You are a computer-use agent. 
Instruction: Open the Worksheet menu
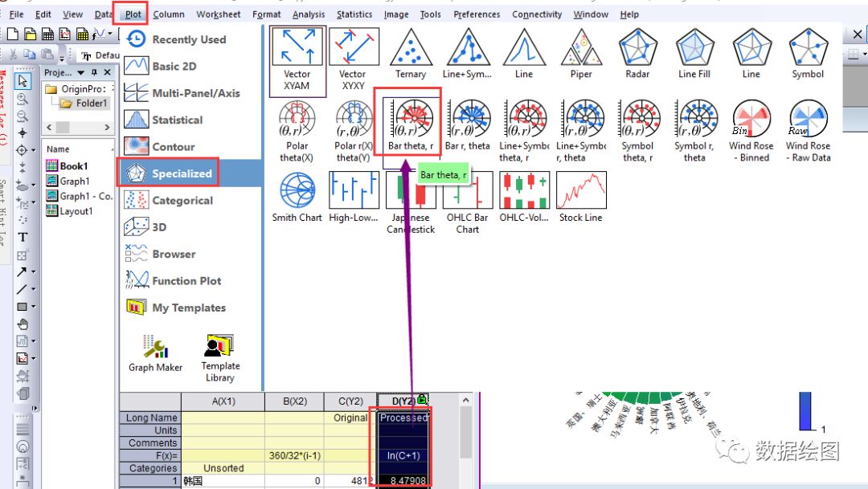pyautogui.click(x=218, y=14)
